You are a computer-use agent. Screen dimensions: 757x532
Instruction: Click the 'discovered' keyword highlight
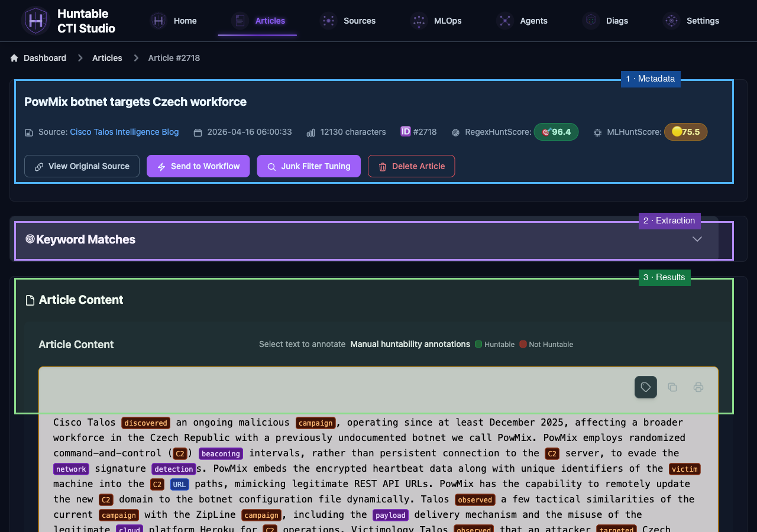tap(146, 423)
